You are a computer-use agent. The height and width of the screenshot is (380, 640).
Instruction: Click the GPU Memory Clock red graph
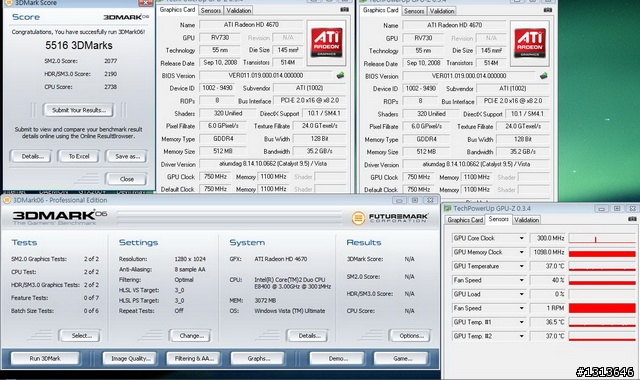coord(602,253)
